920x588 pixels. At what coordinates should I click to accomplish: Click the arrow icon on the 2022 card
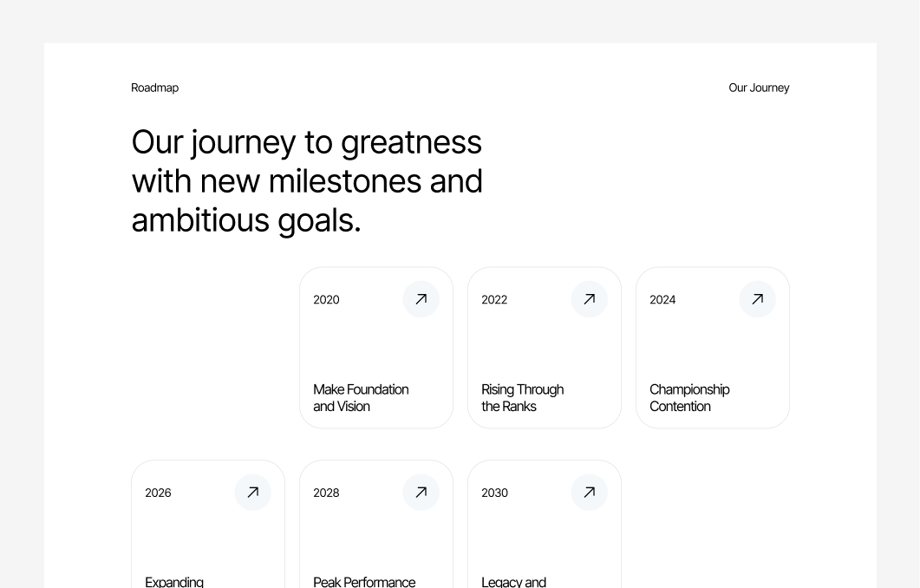pos(590,299)
